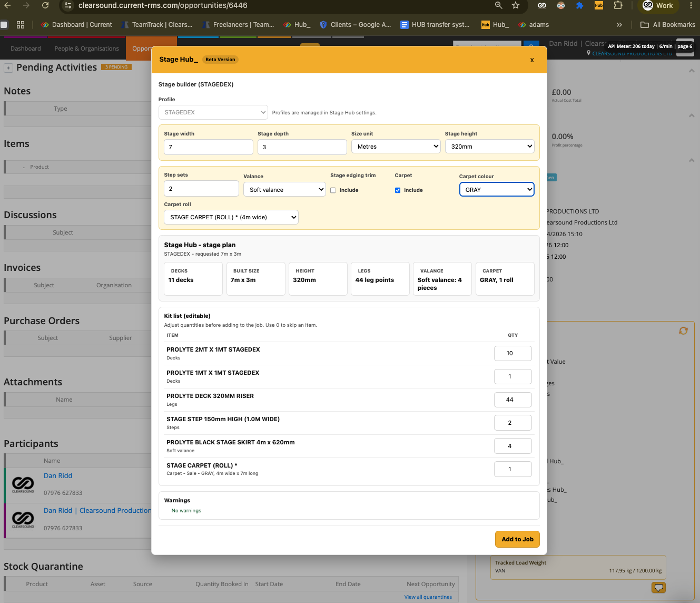Viewport: 700px width, 603px height.
Task: Click quantity field for PROLYTE 1MT X 1MT STAGEDEX
Action: 513,376
